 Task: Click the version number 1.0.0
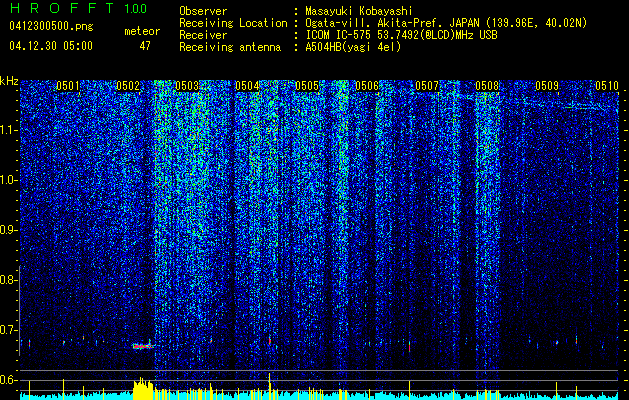pos(136,8)
